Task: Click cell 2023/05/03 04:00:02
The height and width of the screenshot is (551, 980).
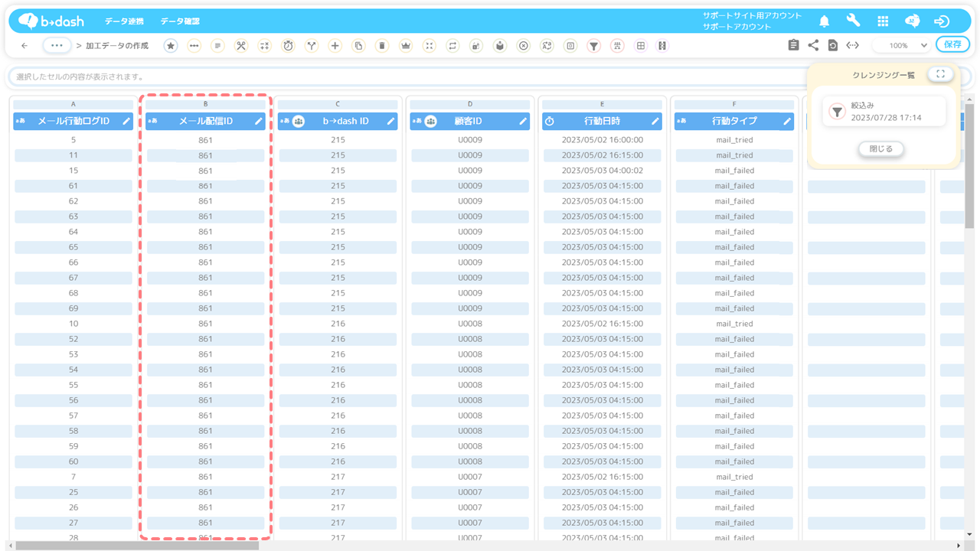Action: 602,171
